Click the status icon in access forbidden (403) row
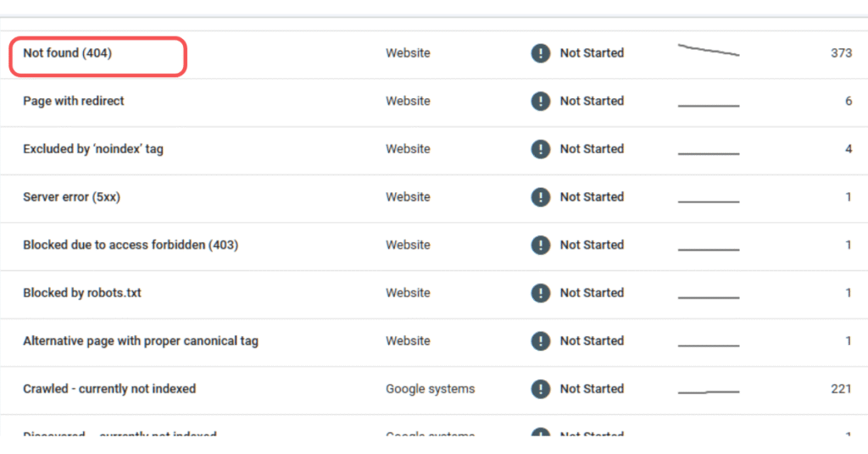Screen dimensions: 868x454 pos(540,246)
